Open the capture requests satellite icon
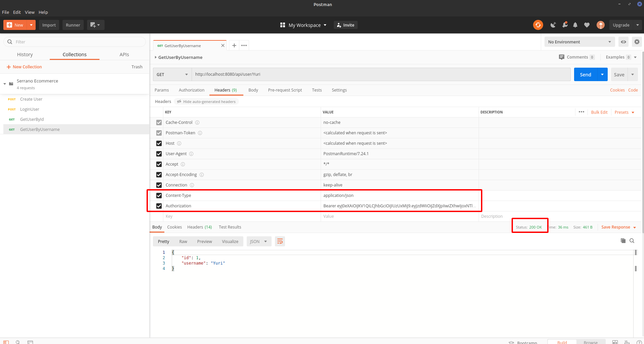Image resolution: width=644 pixels, height=344 pixels. [553, 25]
